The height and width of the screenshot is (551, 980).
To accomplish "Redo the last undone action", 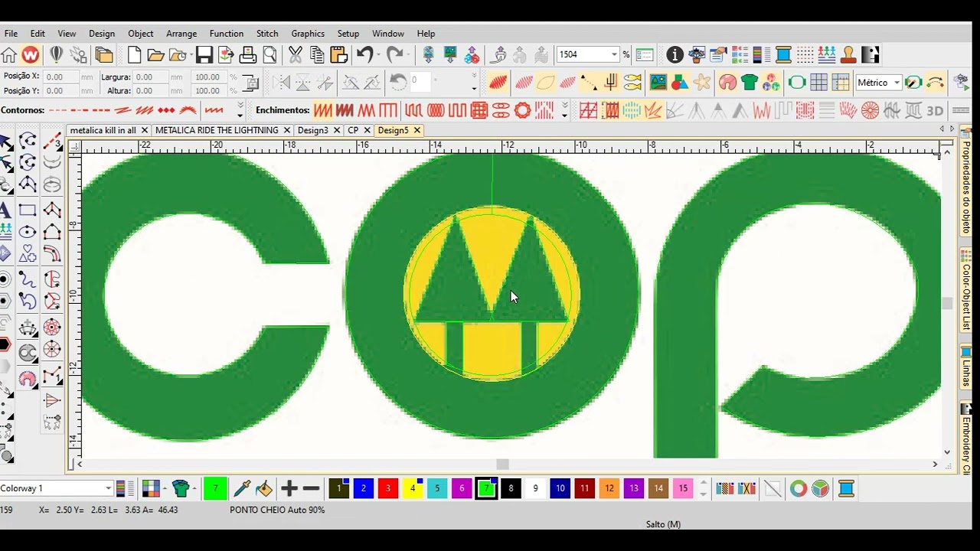I will pos(394,54).
